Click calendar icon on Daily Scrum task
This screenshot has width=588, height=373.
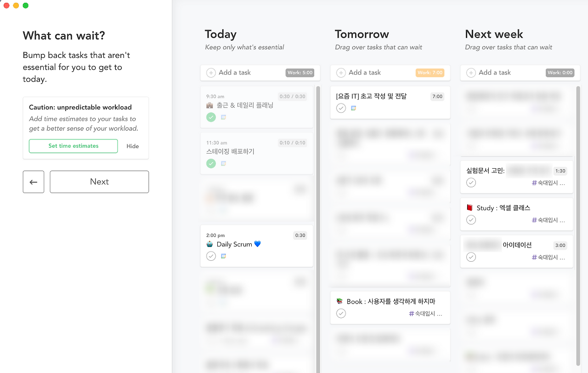[x=224, y=256]
